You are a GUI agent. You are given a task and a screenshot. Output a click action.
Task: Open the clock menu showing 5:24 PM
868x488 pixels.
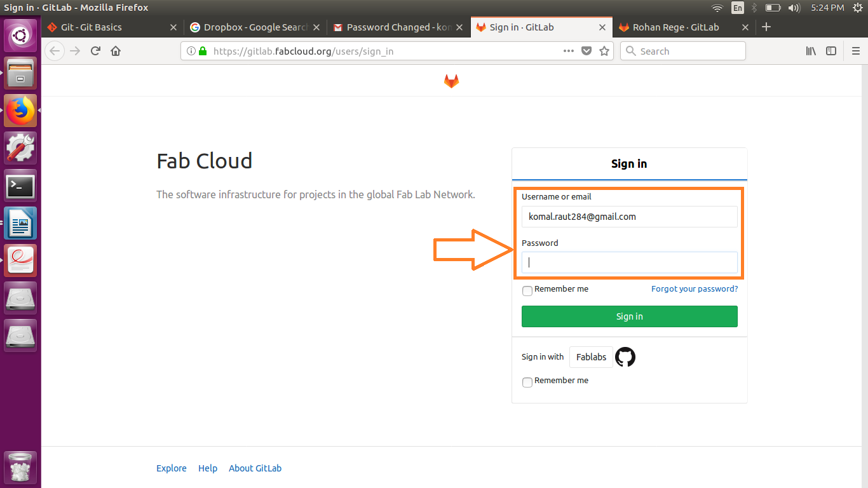coord(827,8)
